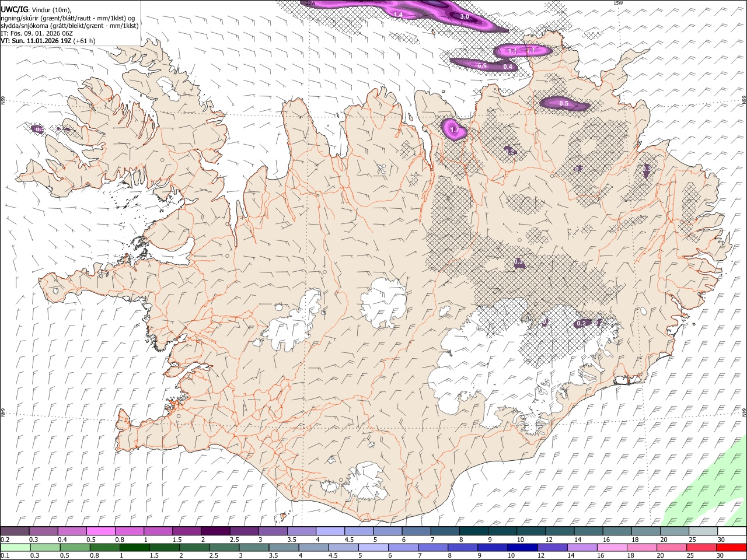Pick the 20 rose swatch in the rain scale
Image resolution: width=747 pixels, height=560 pixels.
click(x=672, y=547)
